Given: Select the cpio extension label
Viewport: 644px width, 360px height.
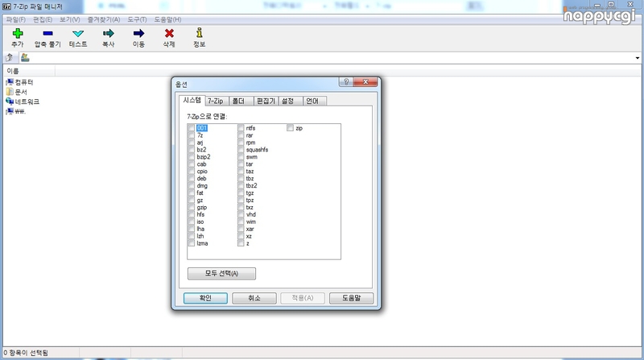Looking at the screenshot, I should coord(202,172).
